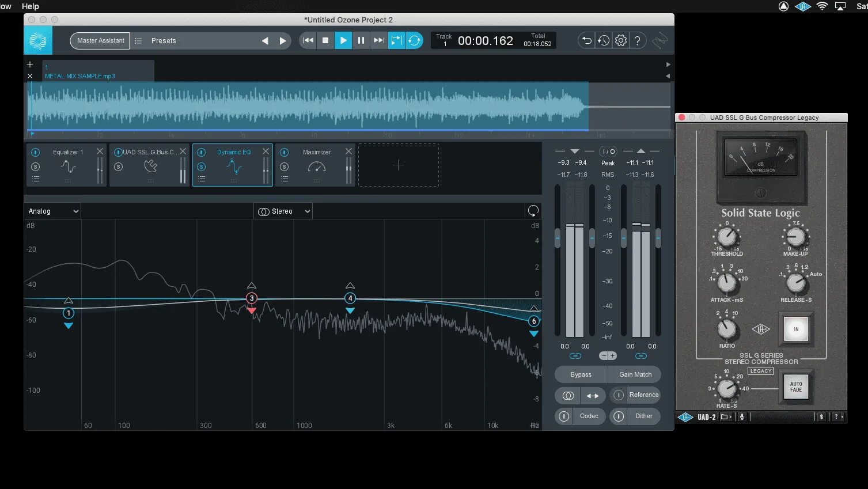
Task: Remove track with X icon
Action: (x=30, y=76)
